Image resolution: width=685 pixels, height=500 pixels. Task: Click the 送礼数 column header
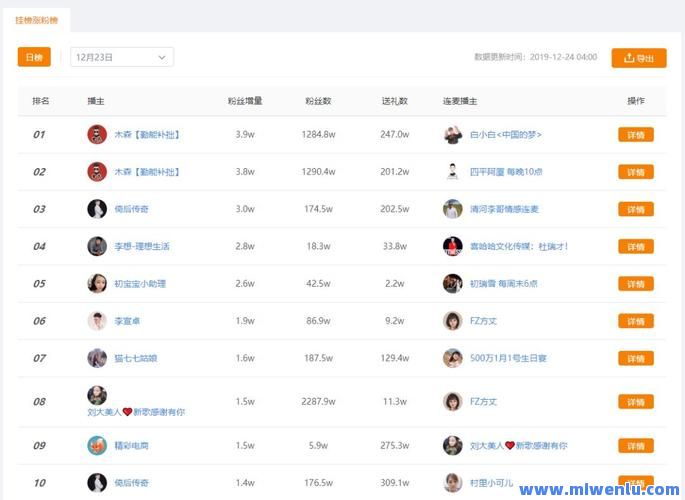(395, 101)
